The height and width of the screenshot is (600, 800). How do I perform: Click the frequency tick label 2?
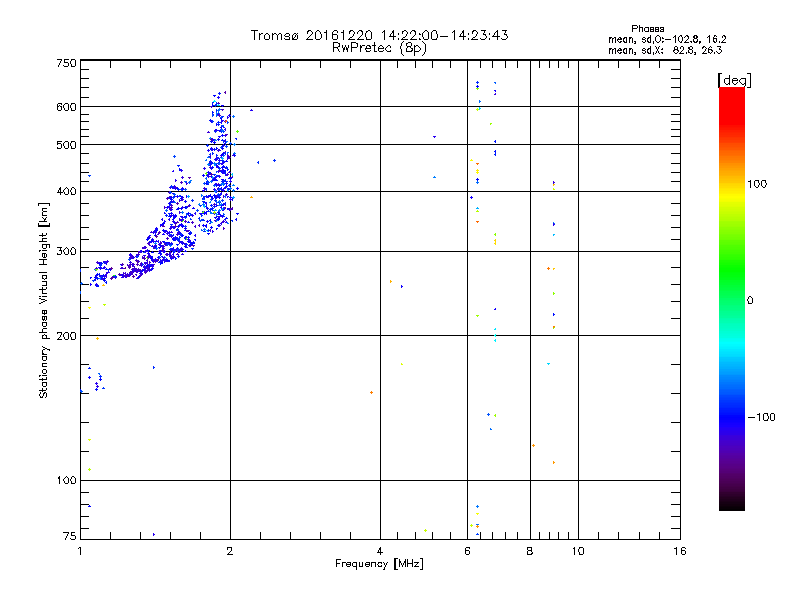pos(230,551)
